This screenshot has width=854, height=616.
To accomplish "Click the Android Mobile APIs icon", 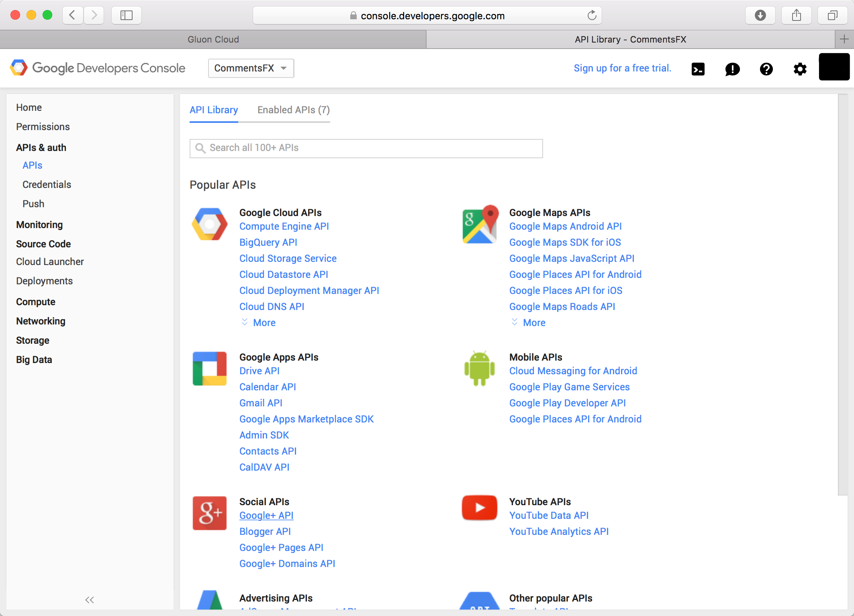I will 480,368.
